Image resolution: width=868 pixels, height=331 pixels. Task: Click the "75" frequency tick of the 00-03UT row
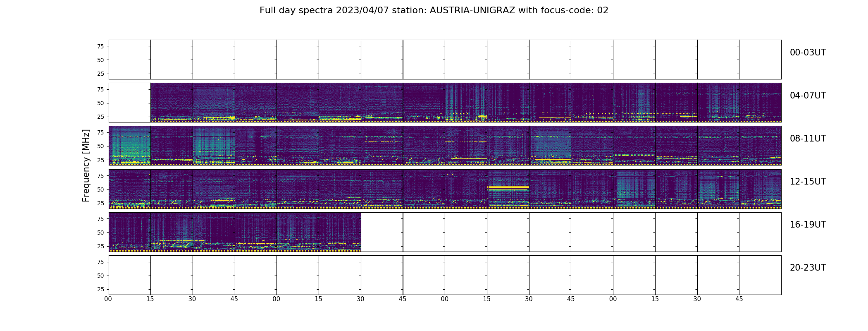(100, 46)
